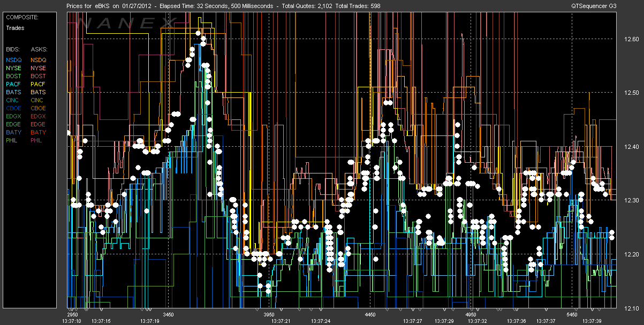
Task: Click the 13:37:19 time label
Action: point(149,321)
